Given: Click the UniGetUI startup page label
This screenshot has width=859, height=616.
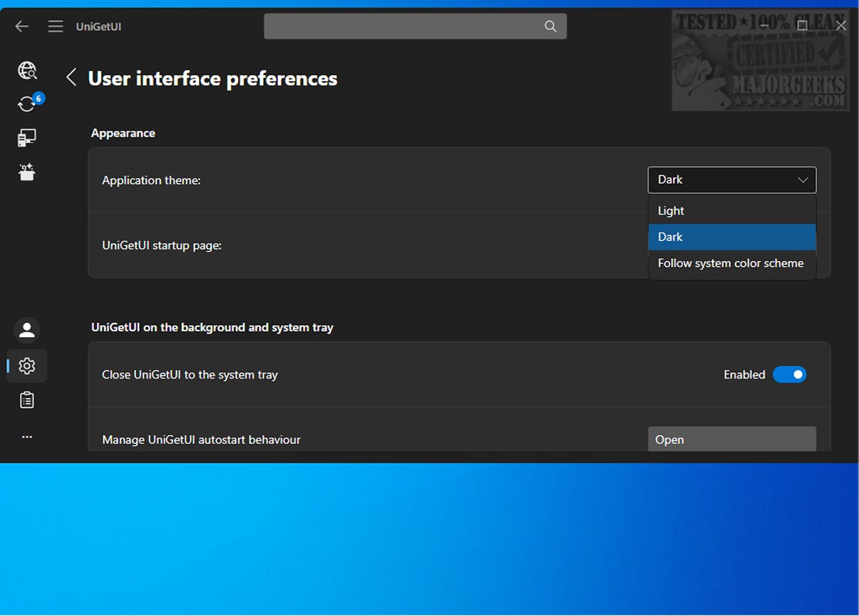Looking at the screenshot, I should (162, 245).
